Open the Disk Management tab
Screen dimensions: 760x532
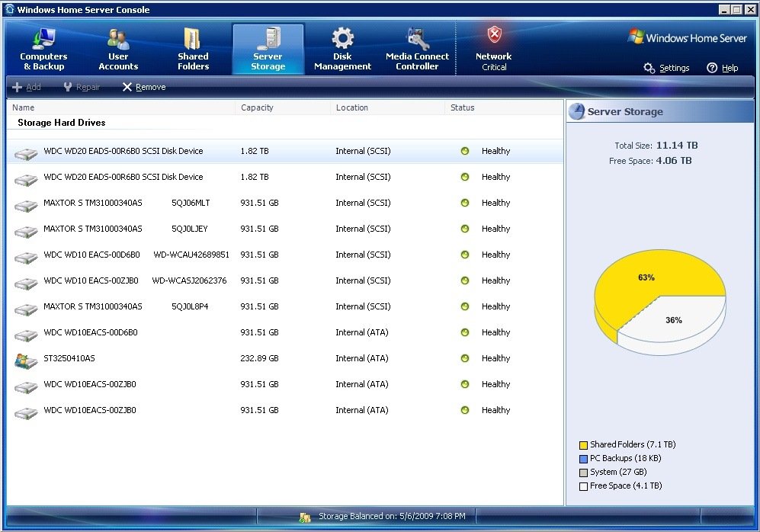tap(343, 49)
